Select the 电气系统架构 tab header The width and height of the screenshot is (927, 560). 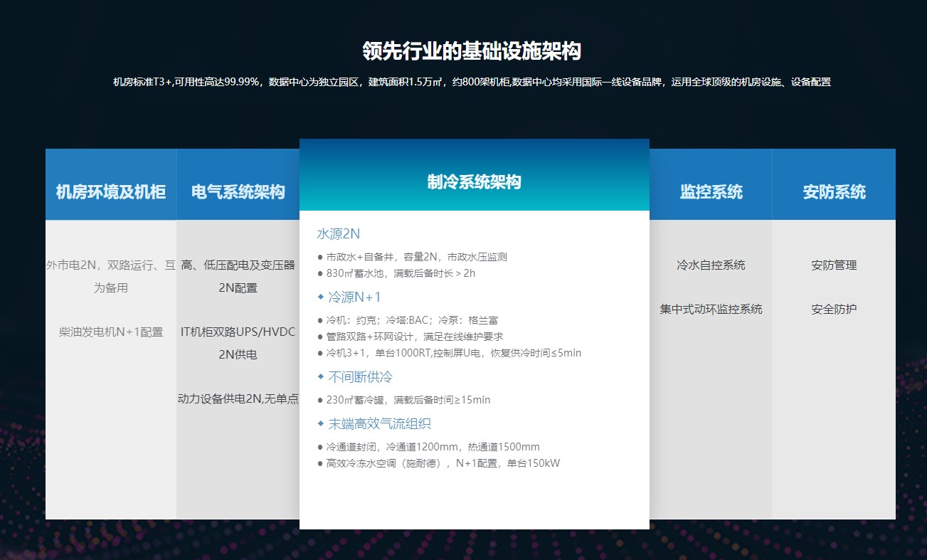click(238, 184)
